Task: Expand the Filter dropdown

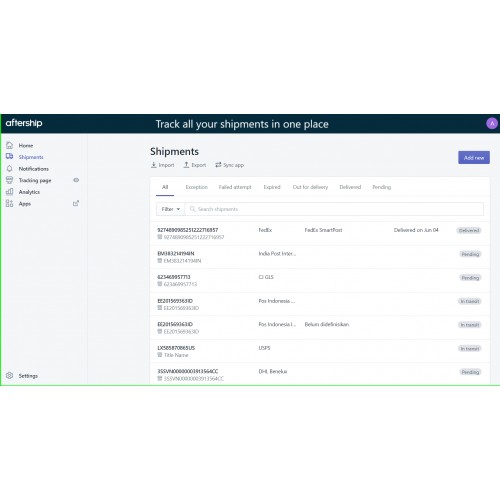Action: [x=170, y=209]
